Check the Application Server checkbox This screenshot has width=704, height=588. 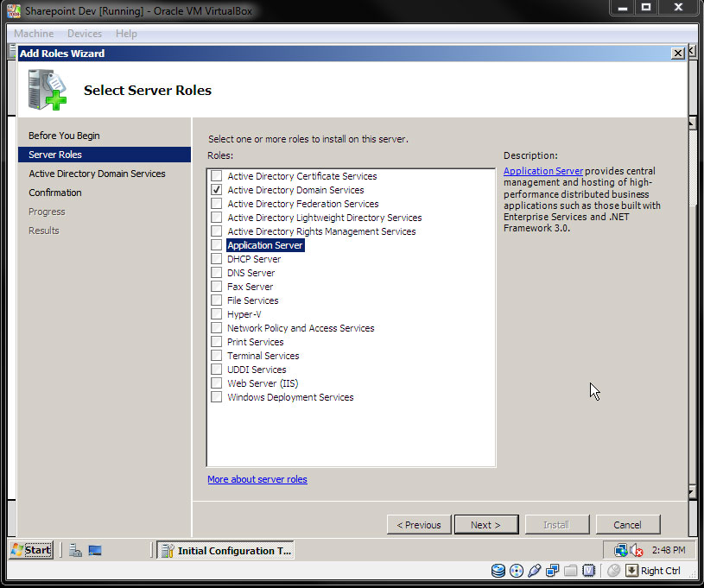(217, 245)
